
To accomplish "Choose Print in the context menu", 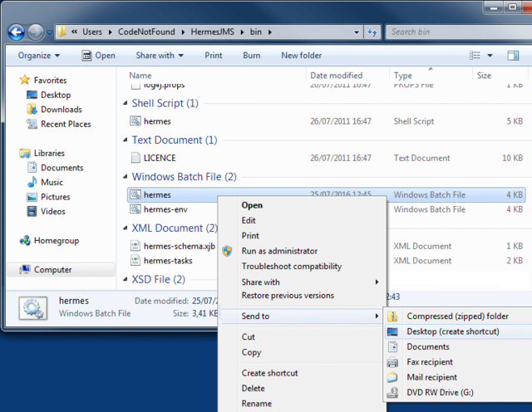I will pyautogui.click(x=250, y=236).
